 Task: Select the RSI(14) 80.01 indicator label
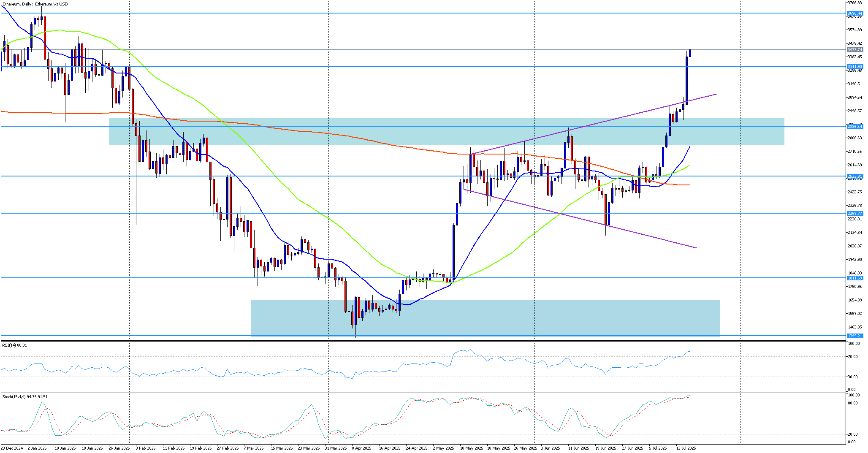(x=15, y=345)
